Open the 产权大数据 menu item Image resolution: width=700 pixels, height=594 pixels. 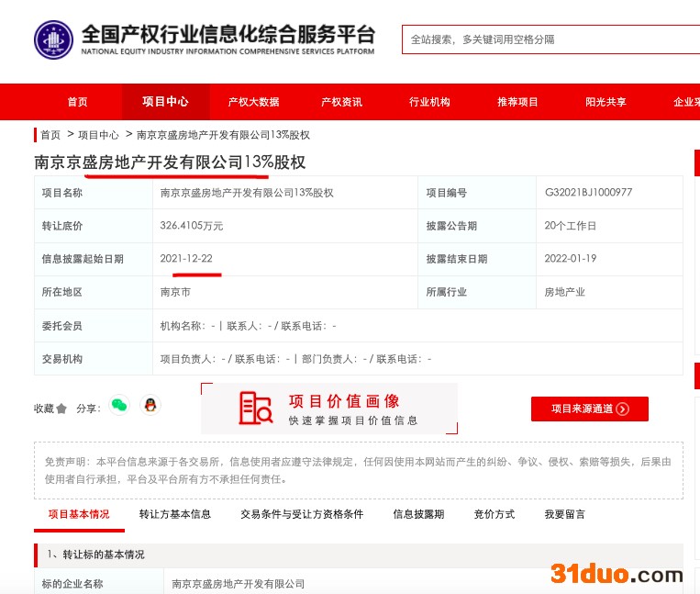(253, 102)
